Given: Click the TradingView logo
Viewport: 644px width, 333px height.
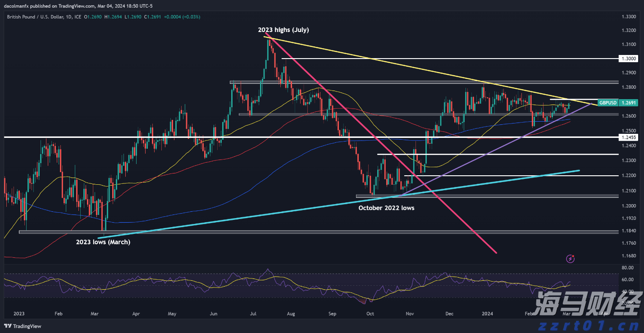Looking at the screenshot, I should [x=23, y=326].
